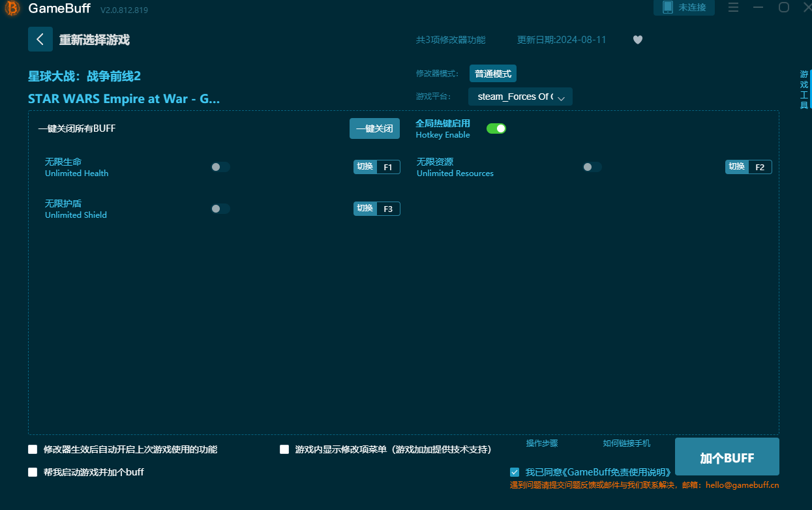Click the hello@gamebuff.cn email text
Image resolution: width=812 pixels, height=510 pixels.
[x=742, y=485]
